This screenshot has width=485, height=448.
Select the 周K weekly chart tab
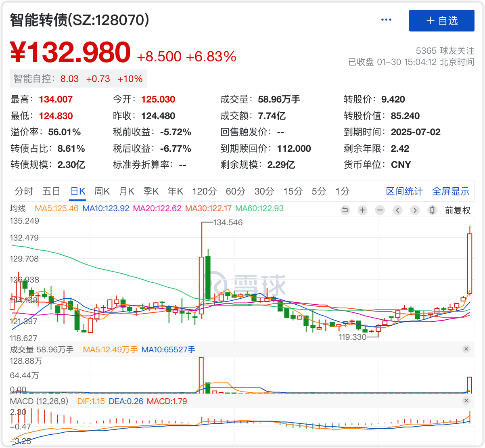tap(102, 191)
